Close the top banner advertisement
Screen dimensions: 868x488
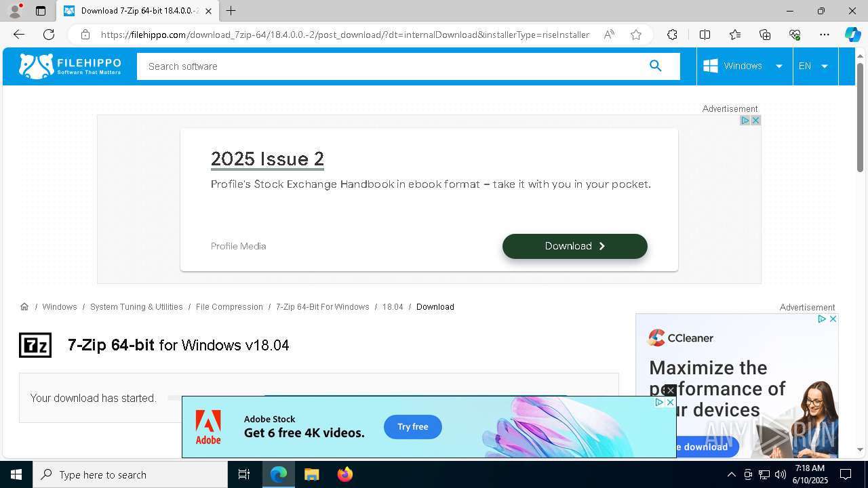point(755,120)
